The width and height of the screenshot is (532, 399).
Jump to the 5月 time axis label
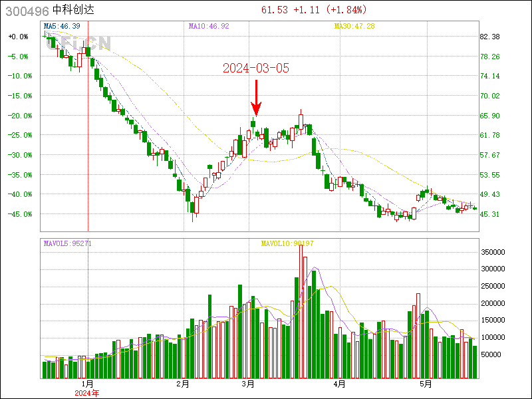pos(426,384)
